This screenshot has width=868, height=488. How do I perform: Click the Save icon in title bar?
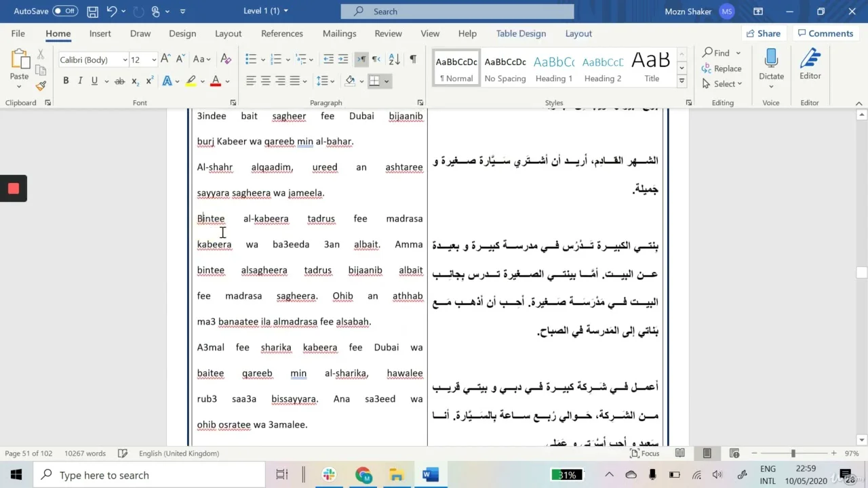[x=93, y=12]
